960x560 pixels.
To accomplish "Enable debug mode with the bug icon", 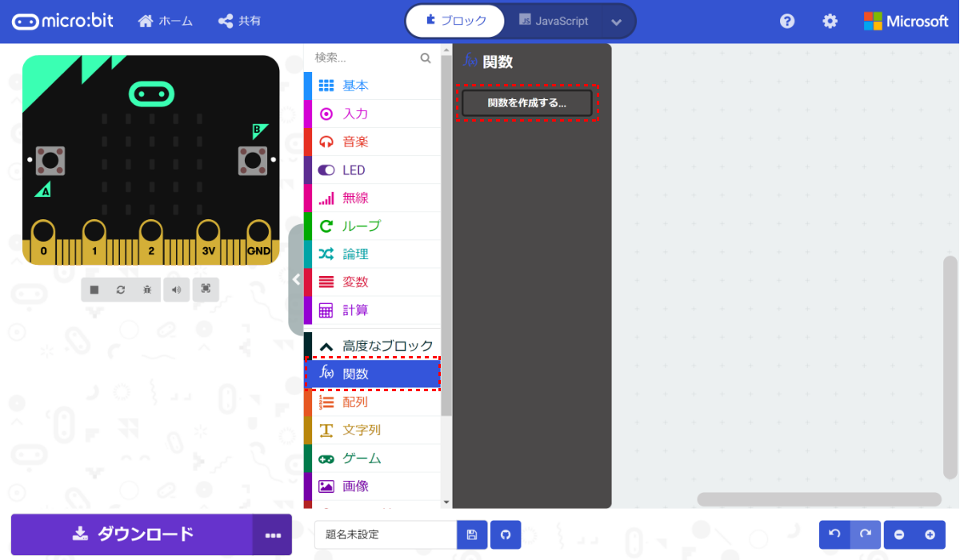I will pyautogui.click(x=147, y=290).
